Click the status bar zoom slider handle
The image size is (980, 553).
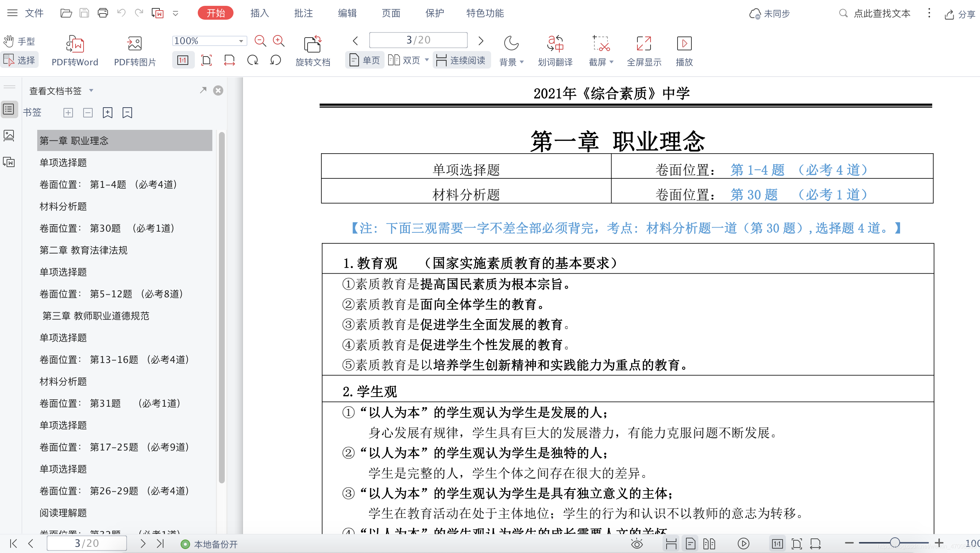(895, 543)
